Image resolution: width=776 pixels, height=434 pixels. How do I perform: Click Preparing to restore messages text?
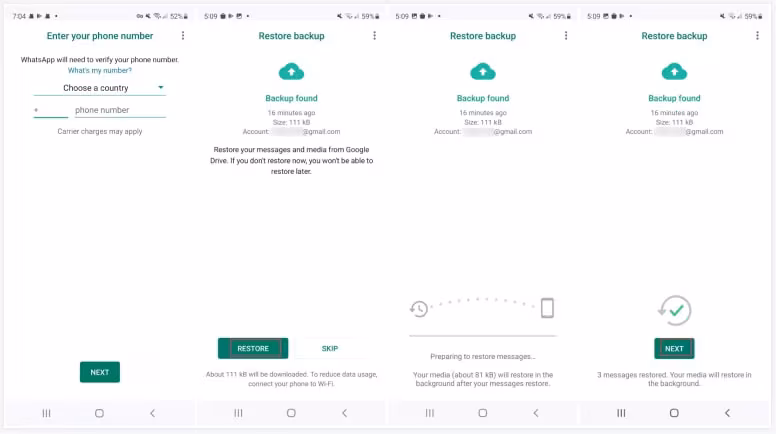[x=483, y=356]
